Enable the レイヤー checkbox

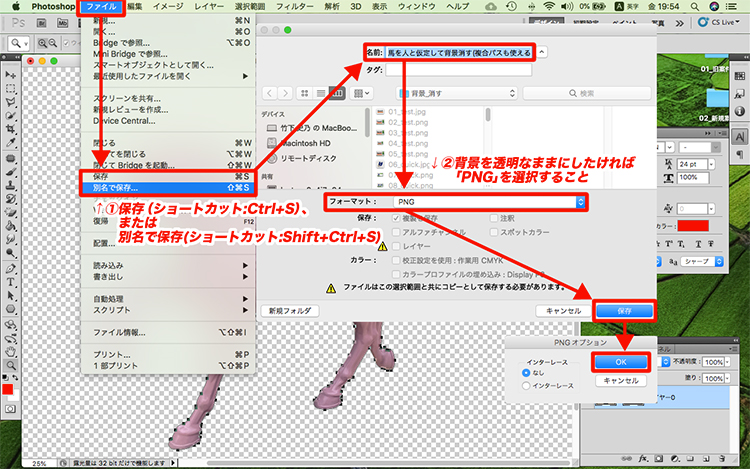[396, 246]
